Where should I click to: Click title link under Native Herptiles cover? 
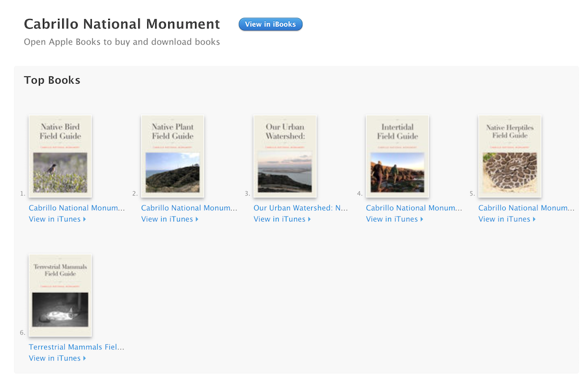[526, 208]
